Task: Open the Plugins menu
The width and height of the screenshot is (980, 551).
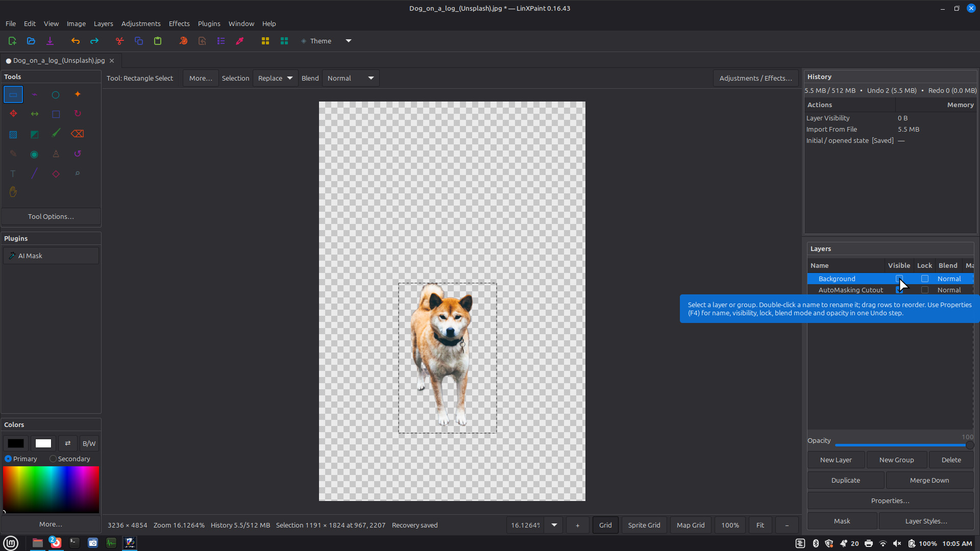Action: pyautogui.click(x=209, y=23)
